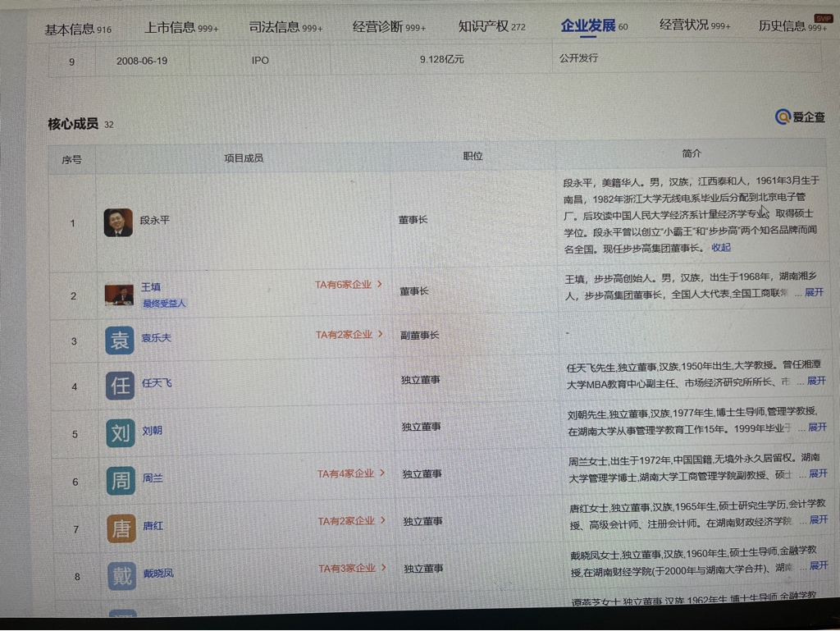Click the IPO cell in row 9

pos(260,61)
